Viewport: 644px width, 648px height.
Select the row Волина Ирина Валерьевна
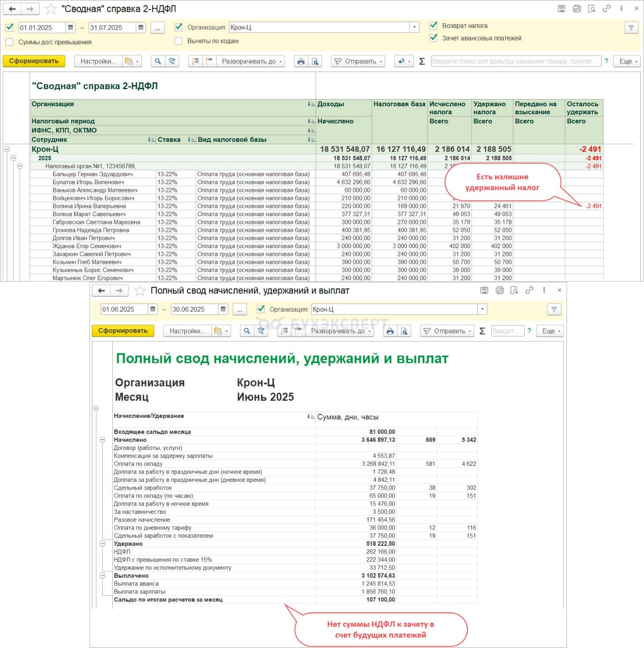click(x=316, y=206)
